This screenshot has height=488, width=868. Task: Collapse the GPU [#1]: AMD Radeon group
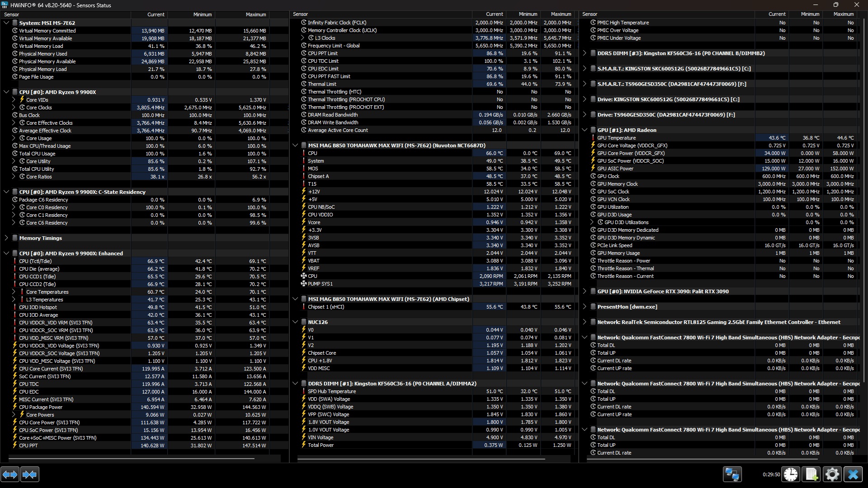(585, 130)
